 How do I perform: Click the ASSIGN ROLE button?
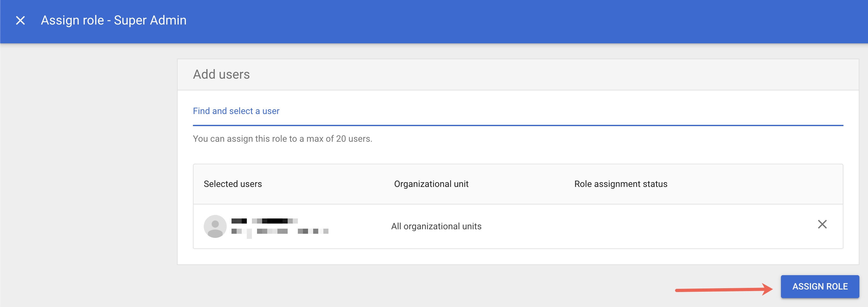pos(820,287)
